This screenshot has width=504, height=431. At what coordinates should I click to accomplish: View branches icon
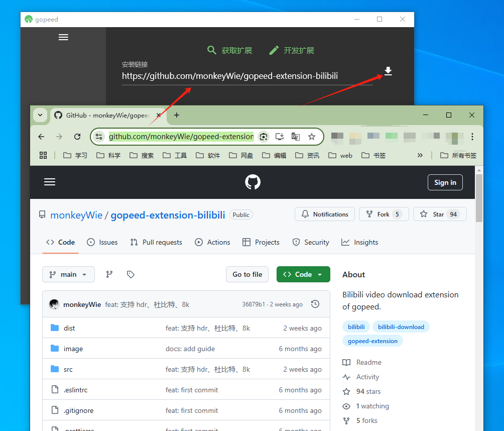point(109,274)
